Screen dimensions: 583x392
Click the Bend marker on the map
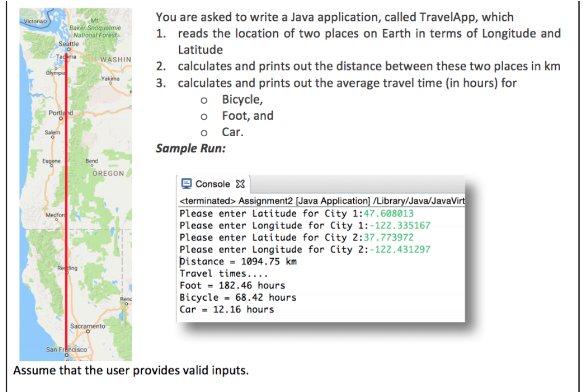[x=91, y=164]
